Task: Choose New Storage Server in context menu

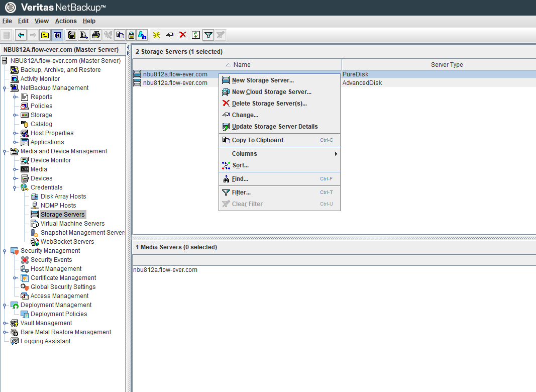Action: coord(279,80)
